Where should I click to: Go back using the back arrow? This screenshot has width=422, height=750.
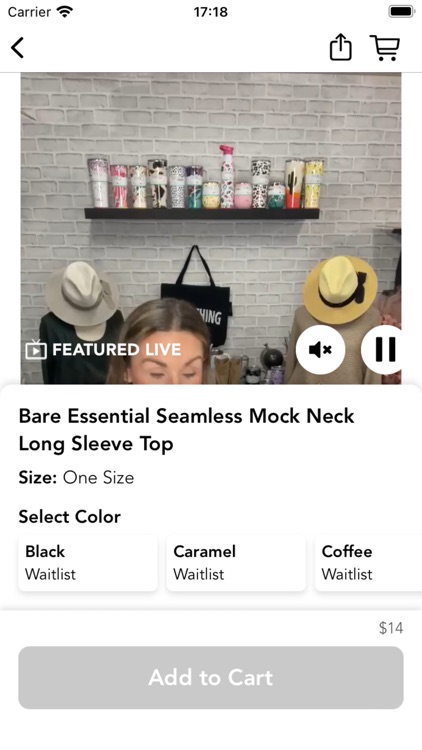[x=18, y=48]
